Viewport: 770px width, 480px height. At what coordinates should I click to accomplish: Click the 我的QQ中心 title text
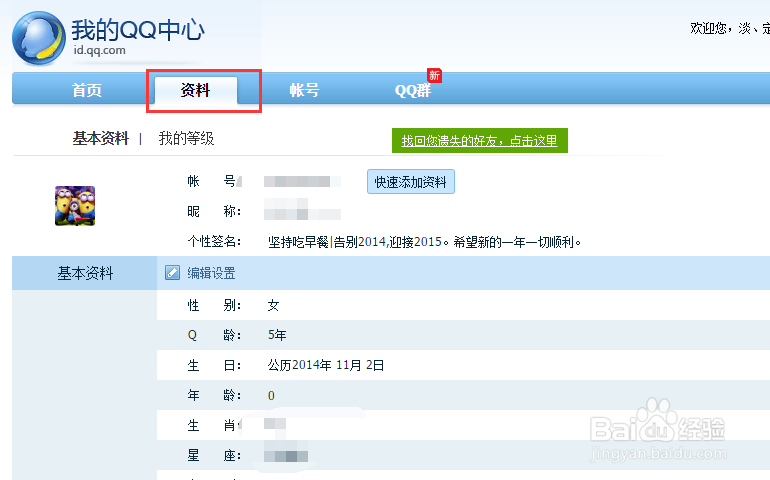click(138, 30)
